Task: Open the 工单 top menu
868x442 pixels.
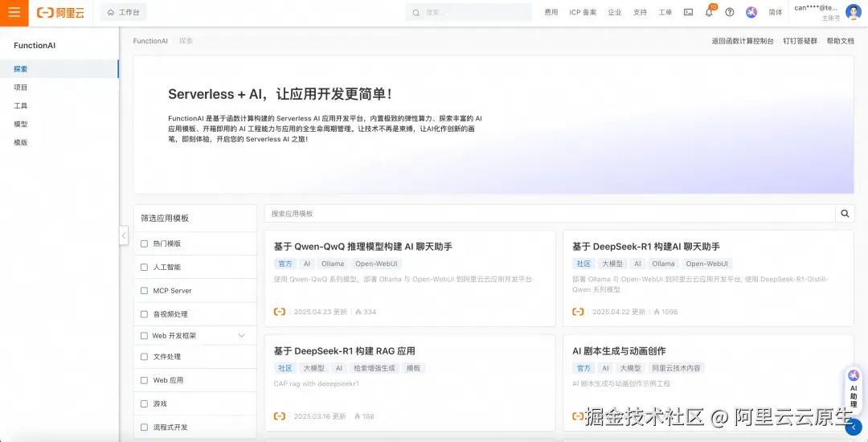Action: tap(665, 12)
